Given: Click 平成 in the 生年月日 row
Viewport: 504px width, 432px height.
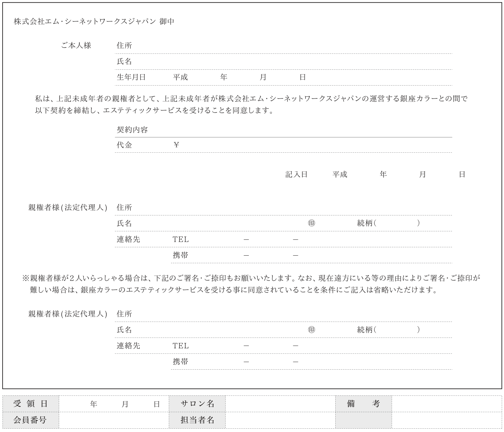Looking at the screenshot, I should pos(181,77).
